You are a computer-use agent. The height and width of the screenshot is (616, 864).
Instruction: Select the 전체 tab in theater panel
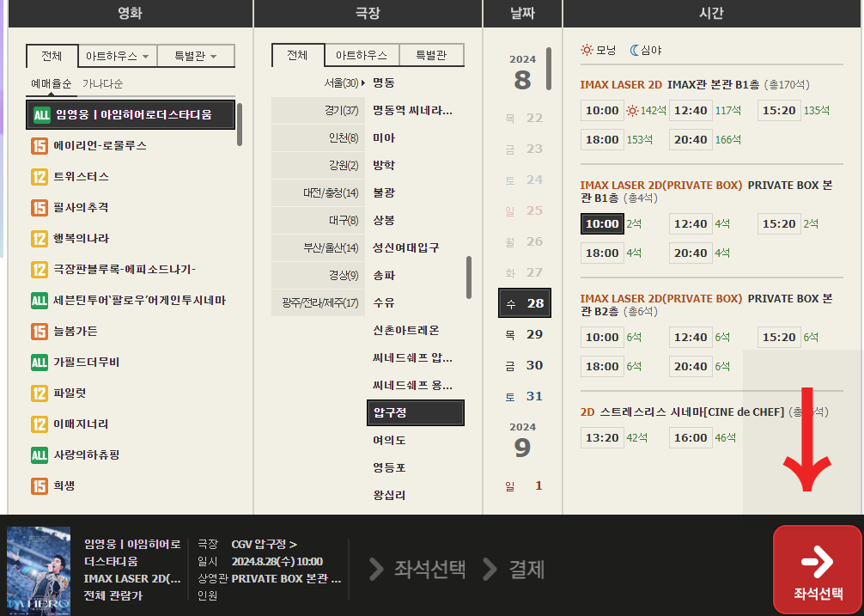coord(298,55)
